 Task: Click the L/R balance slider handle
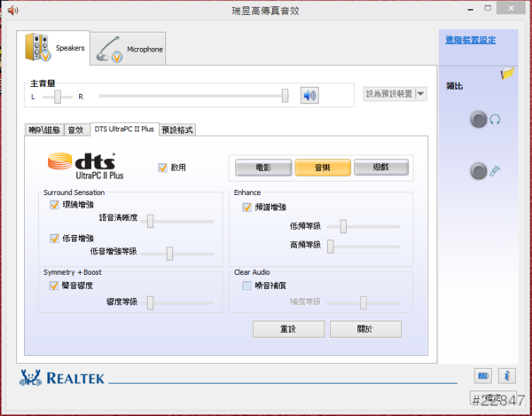58,97
